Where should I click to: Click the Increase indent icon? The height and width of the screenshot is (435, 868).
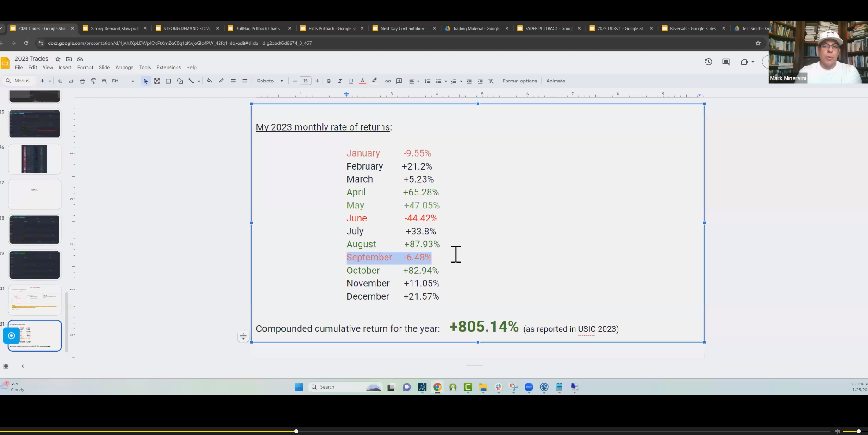click(x=480, y=81)
